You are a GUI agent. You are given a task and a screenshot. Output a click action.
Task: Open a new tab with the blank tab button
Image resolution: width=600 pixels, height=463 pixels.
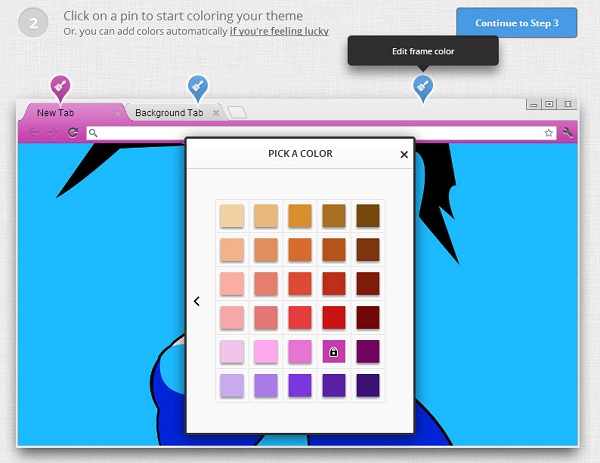(238, 113)
